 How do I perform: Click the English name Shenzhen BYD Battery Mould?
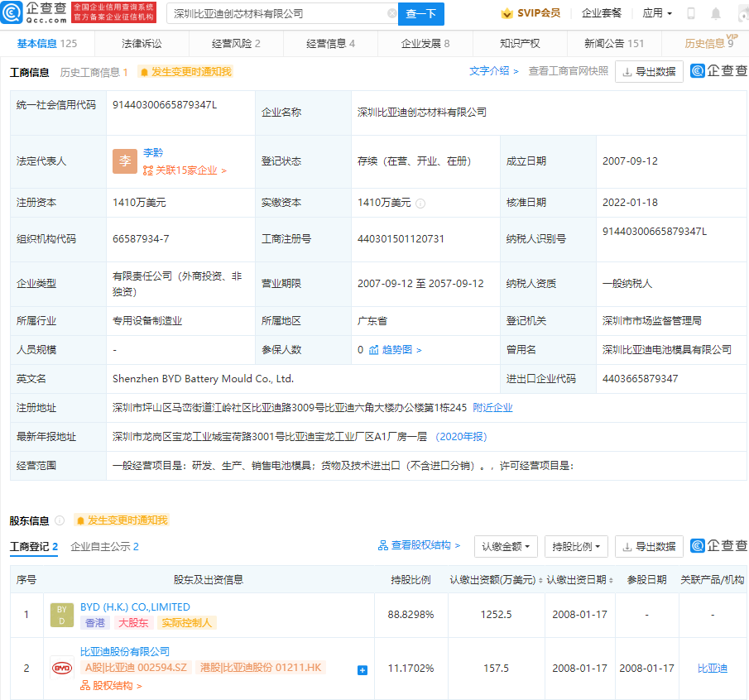(203, 379)
